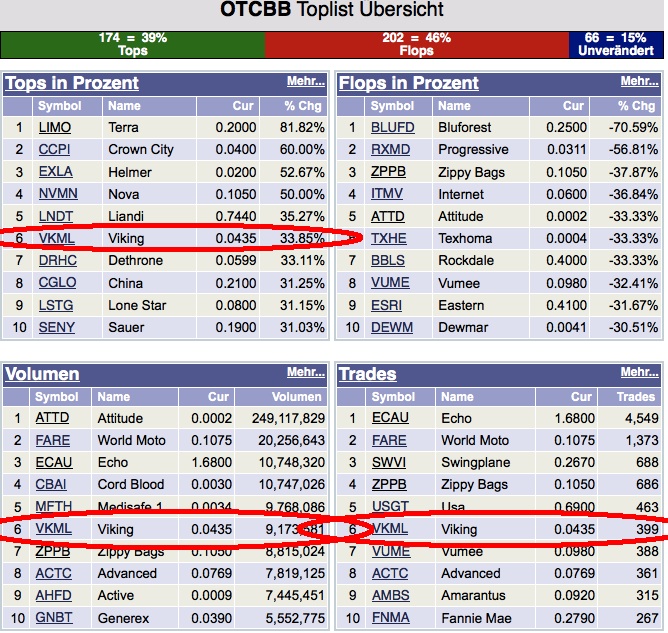The image size is (668, 633).
Task: Select the -70.59% value for BLUFD
Action: (633, 127)
